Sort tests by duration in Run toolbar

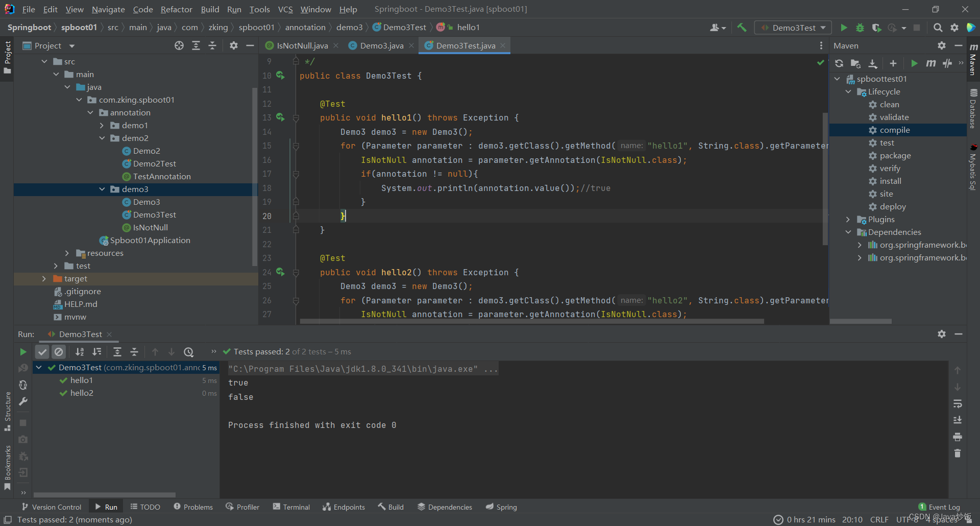(x=96, y=352)
